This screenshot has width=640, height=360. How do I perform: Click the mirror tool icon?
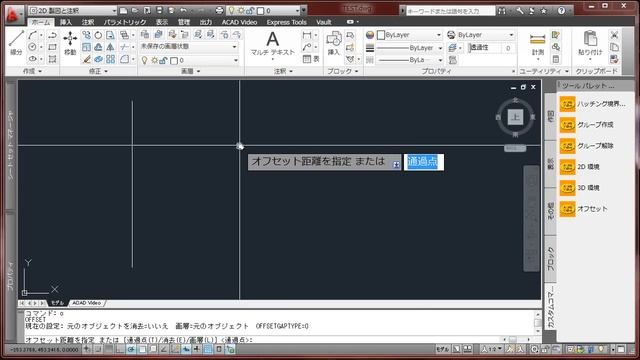110,47
